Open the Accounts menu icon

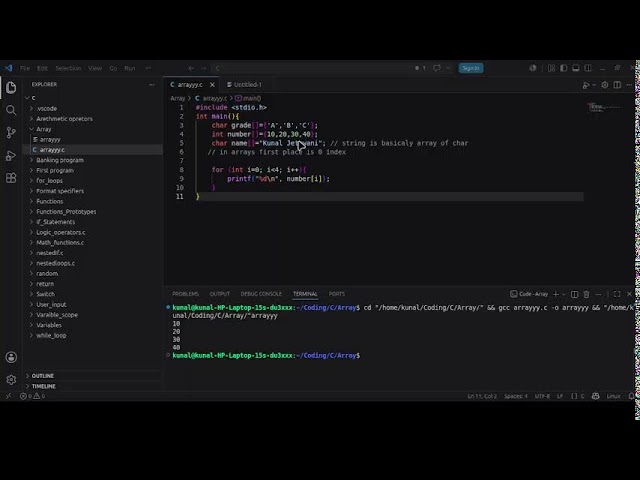coord(11,357)
